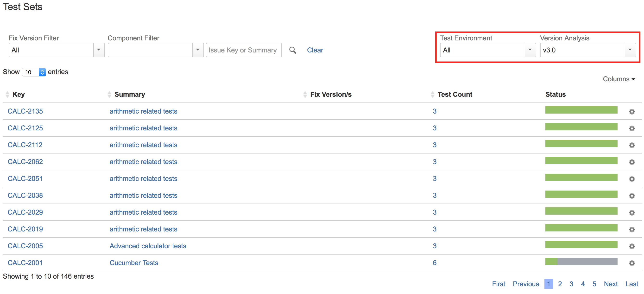Focus the Issue Key or Summary field
Image resolution: width=644 pixels, height=294 pixels.
point(244,50)
